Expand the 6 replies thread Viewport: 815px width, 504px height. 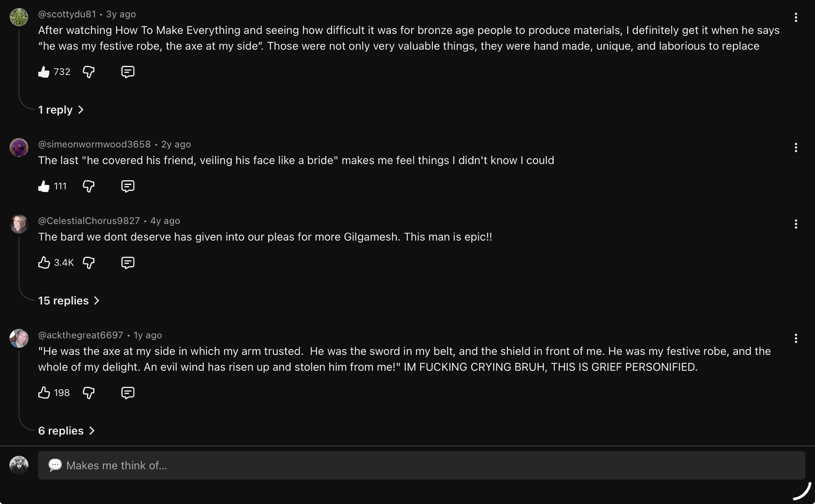click(x=66, y=431)
